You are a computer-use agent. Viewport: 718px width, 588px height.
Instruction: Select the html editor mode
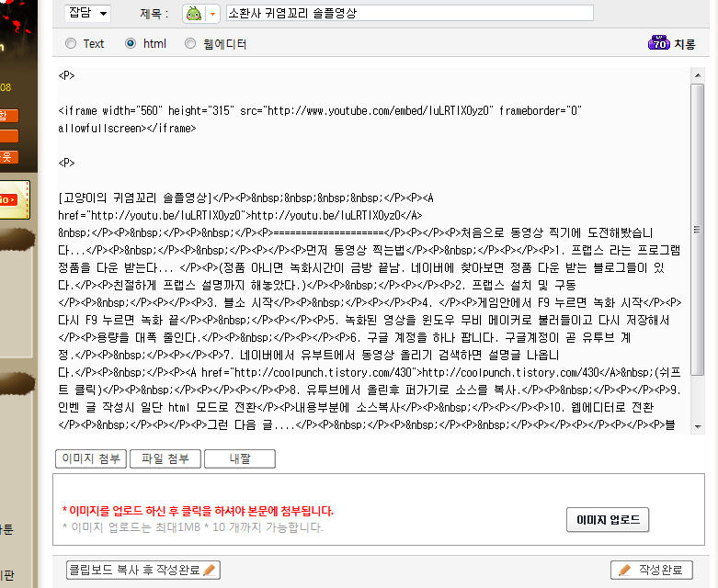(x=131, y=43)
